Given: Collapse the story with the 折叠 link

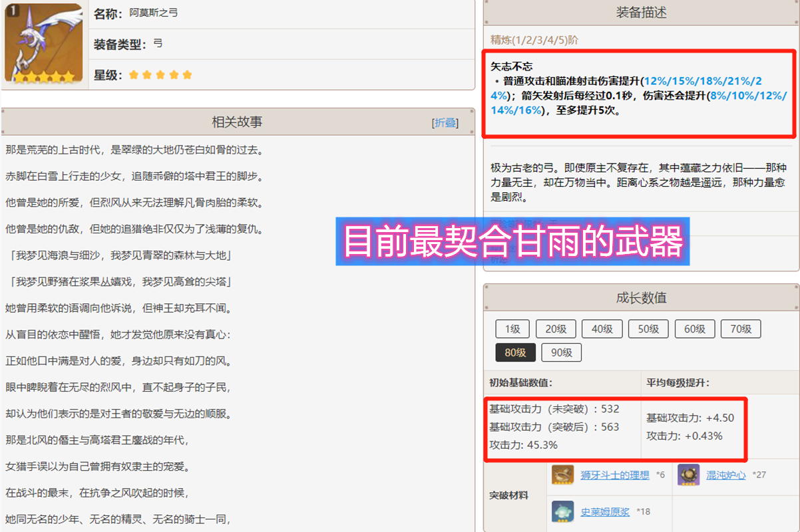Looking at the screenshot, I should (x=445, y=123).
